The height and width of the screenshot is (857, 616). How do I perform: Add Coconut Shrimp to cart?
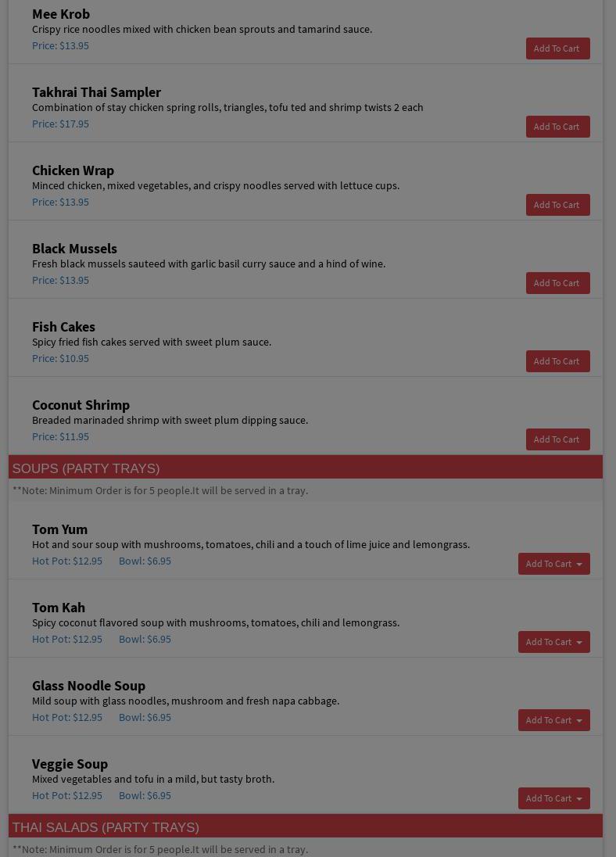(557, 439)
